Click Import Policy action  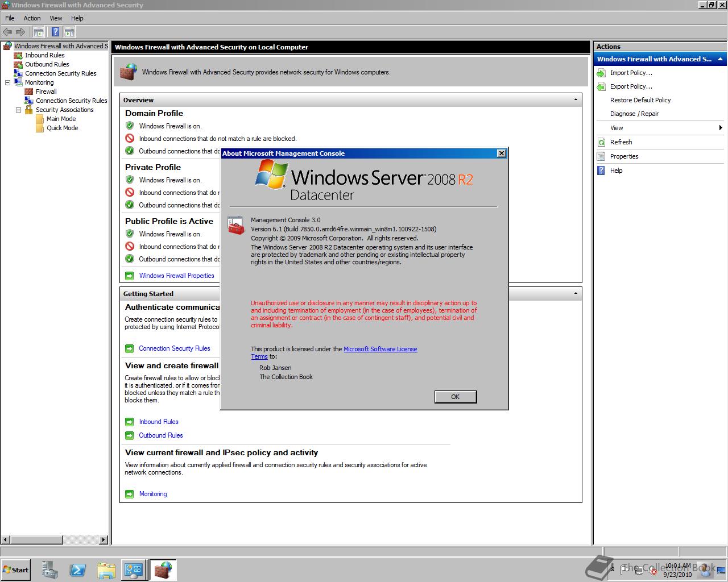(x=631, y=73)
